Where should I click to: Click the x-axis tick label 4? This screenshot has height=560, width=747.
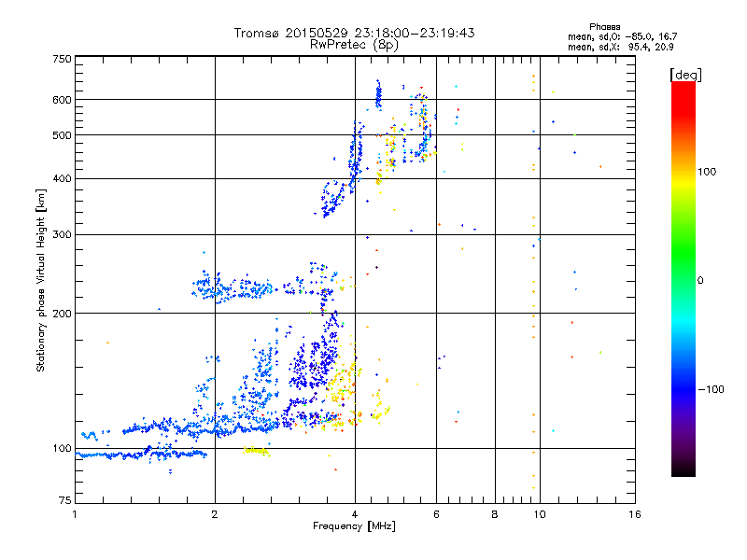(355, 514)
